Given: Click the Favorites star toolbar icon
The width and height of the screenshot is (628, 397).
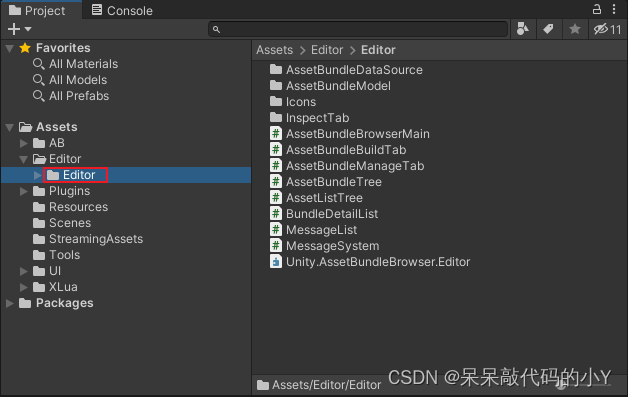Looking at the screenshot, I should 575,29.
